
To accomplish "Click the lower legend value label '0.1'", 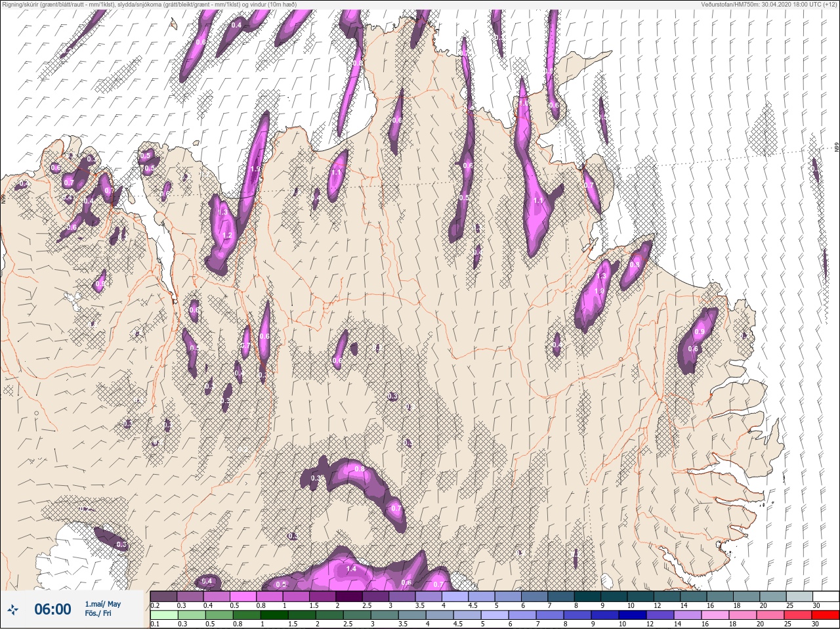I will click(155, 624).
